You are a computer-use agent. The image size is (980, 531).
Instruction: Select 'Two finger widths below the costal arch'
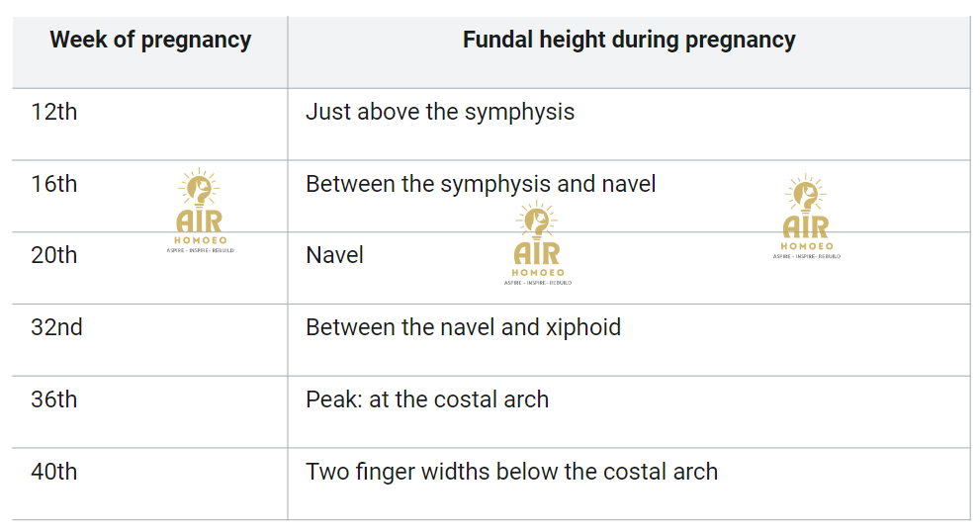click(511, 472)
